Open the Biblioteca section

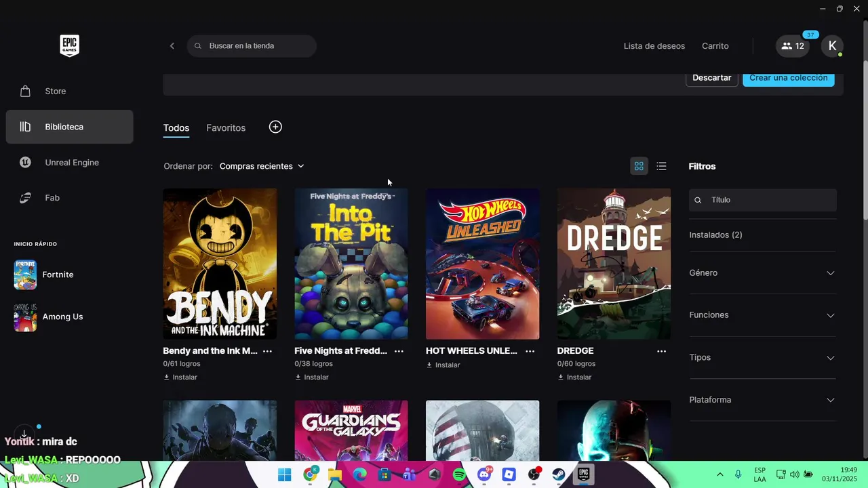[69, 127]
